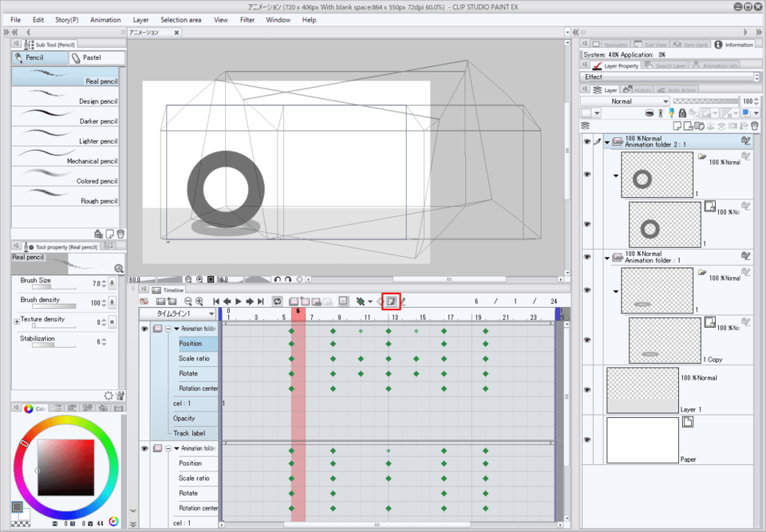766x532 pixels.
Task: Hide Animation folder 2 layer via eye icon
Action: pos(587,142)
